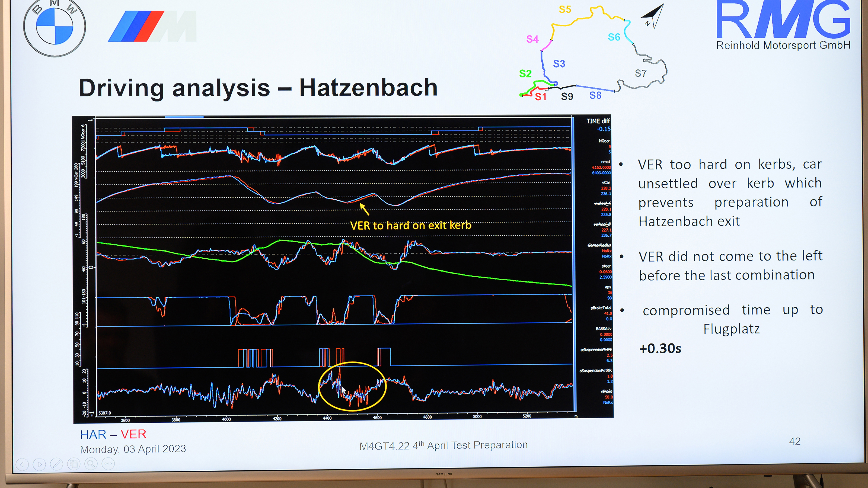Select the 'Driving analysis – Hatzenbach' title
The image size is (868, 488).
point(258,88)
